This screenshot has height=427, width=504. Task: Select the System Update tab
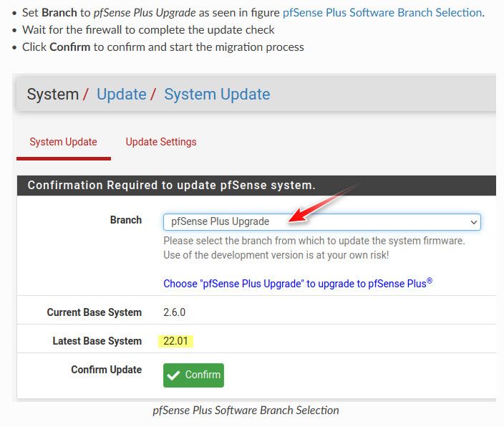[x=63, y=142]
